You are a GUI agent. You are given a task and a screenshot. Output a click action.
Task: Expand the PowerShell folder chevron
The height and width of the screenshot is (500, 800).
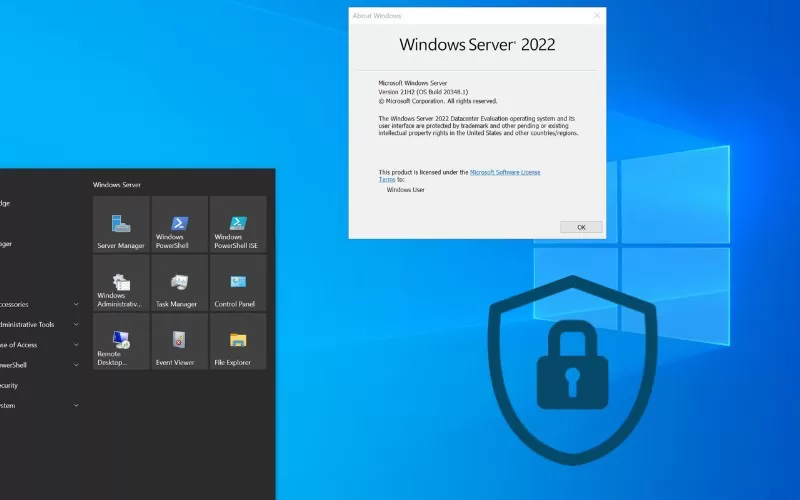click(76, 365)
